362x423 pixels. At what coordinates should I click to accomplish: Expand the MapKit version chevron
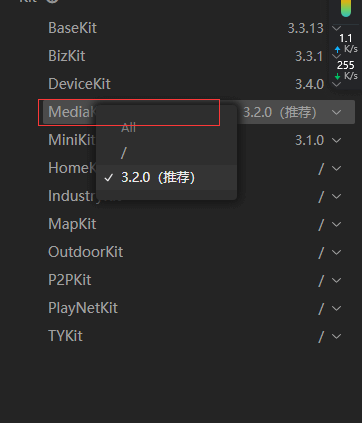pos(337,224)
